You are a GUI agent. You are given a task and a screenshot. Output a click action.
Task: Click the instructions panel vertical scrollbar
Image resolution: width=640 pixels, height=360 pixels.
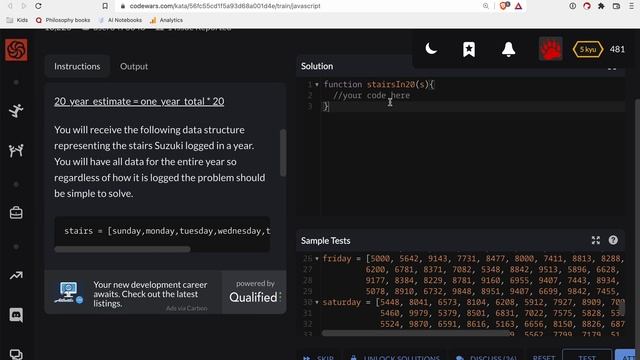point(283,153)
